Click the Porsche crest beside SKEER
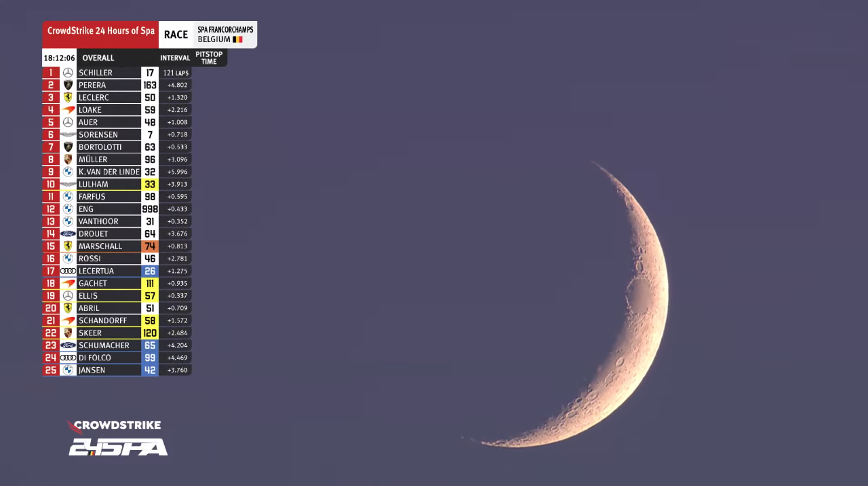 pyautogui.click(x=68, y=333)
